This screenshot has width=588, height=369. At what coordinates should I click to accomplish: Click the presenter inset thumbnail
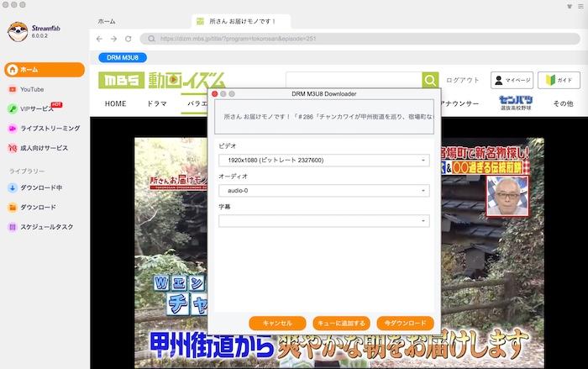(x=507, y=197)
